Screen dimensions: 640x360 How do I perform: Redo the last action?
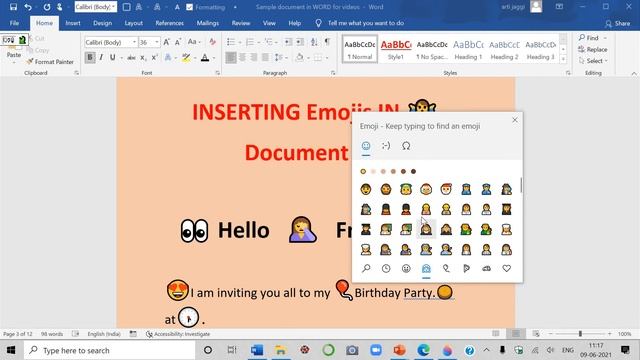(47, 7)
